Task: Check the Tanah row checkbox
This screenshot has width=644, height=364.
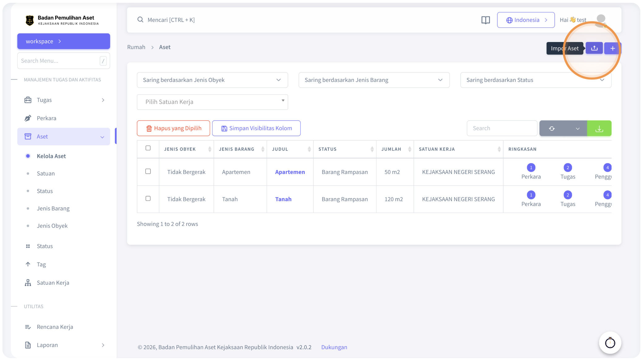Action: (x=148, y=198)
